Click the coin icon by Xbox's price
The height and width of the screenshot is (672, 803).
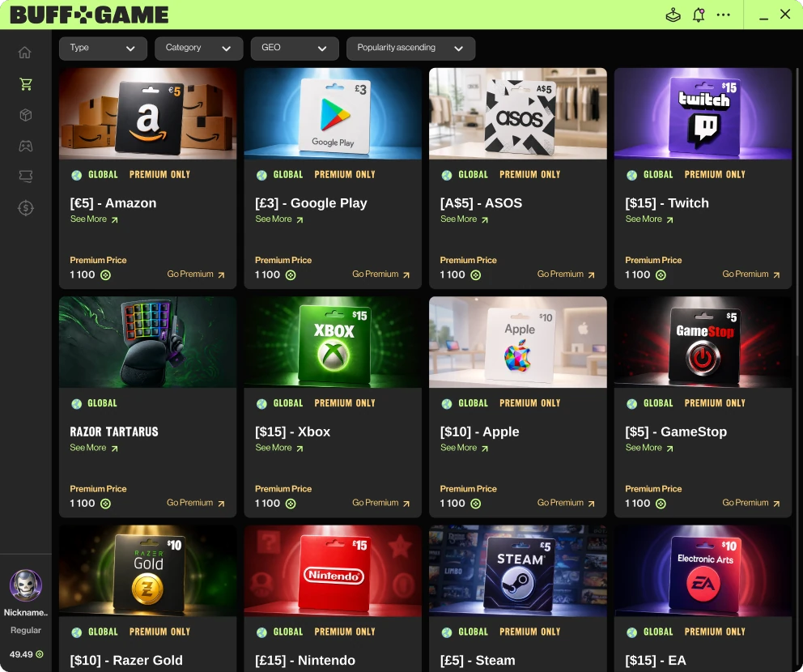291,504
